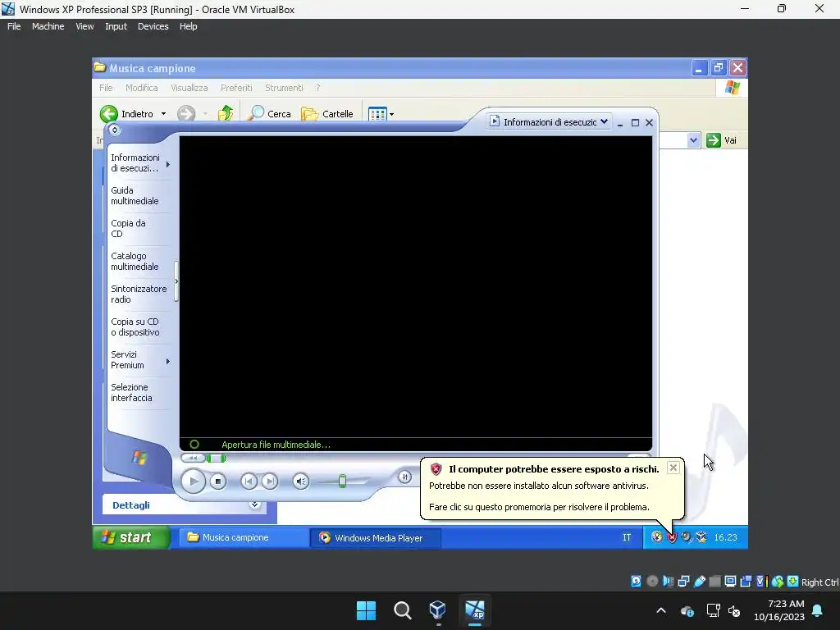This screenshot has height=630, width=840.
Task: Click the VirtualBox Guest Additions tray icon
Action: click(701, 536)
